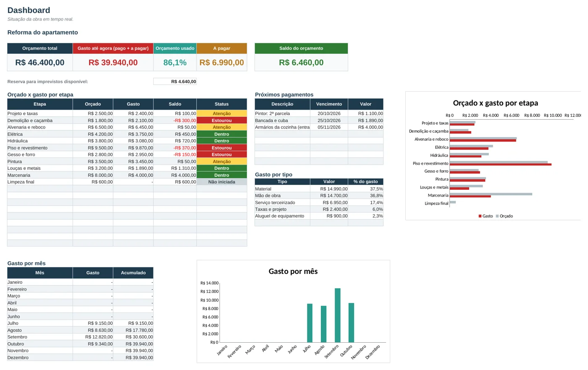The height and width of the screenshot is (370, 588).
Task: Select the A pagar value R$ 6.990,00
Action: [x=222, y=63]
